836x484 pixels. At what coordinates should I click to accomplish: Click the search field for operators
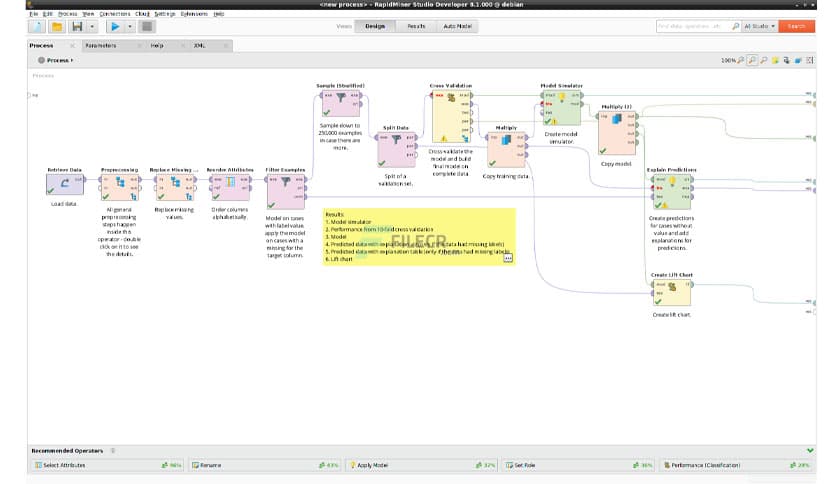click(x=693, y=26)
